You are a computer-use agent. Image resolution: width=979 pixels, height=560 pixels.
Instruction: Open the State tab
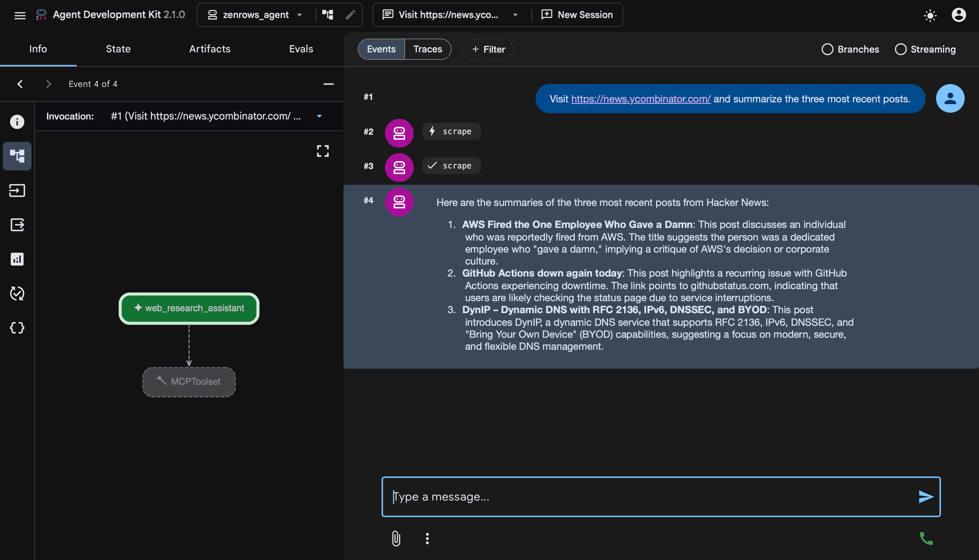pos(118,49)
